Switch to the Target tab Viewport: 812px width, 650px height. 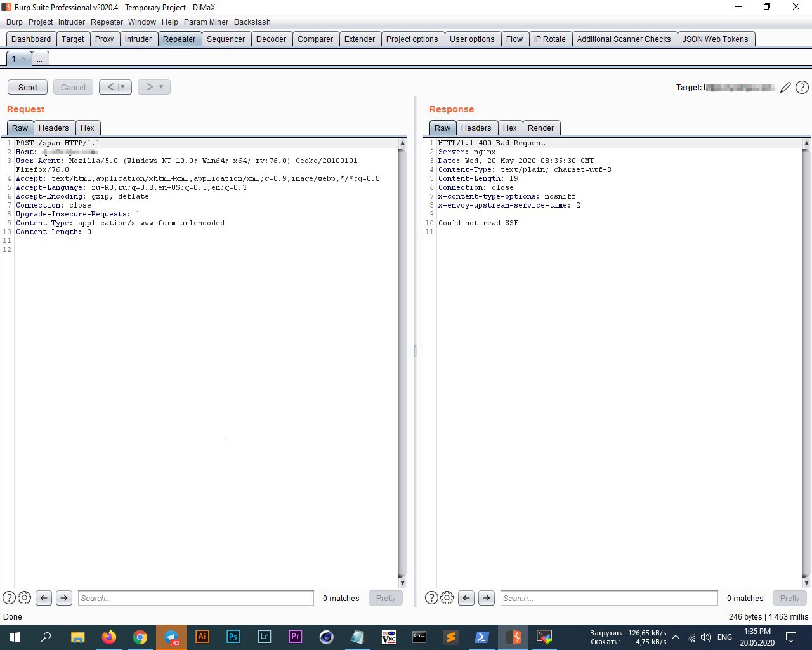(x=73, y=39)
